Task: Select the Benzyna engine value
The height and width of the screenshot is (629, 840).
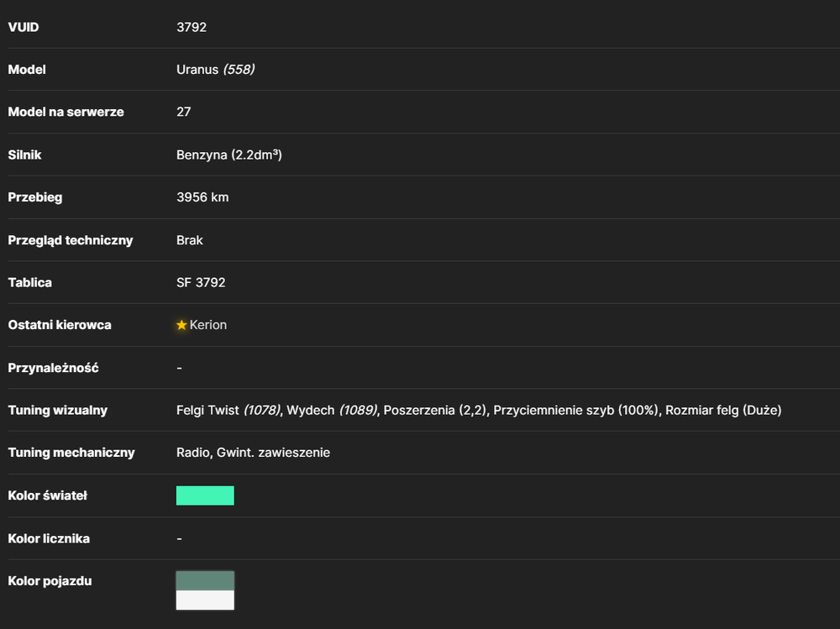Action: point(228,155)
